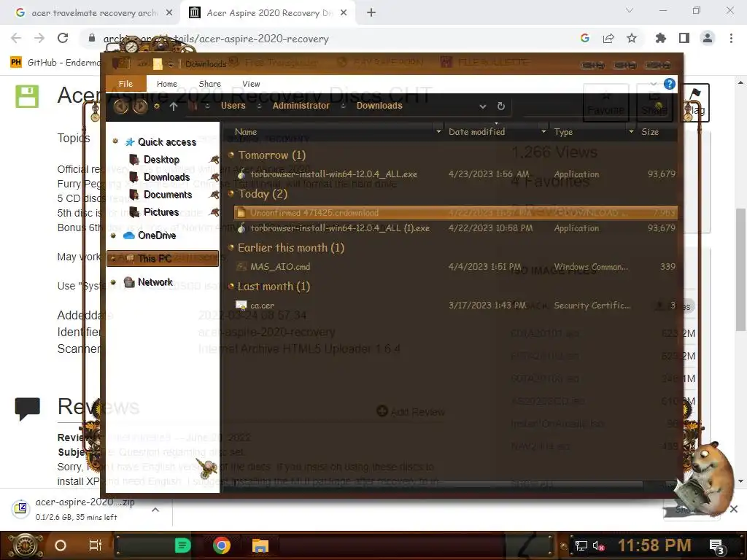The width and height of the screenshot is (747, 560).
Task: Expand the Quick access tree node
Action: click(x=115, y=141)
